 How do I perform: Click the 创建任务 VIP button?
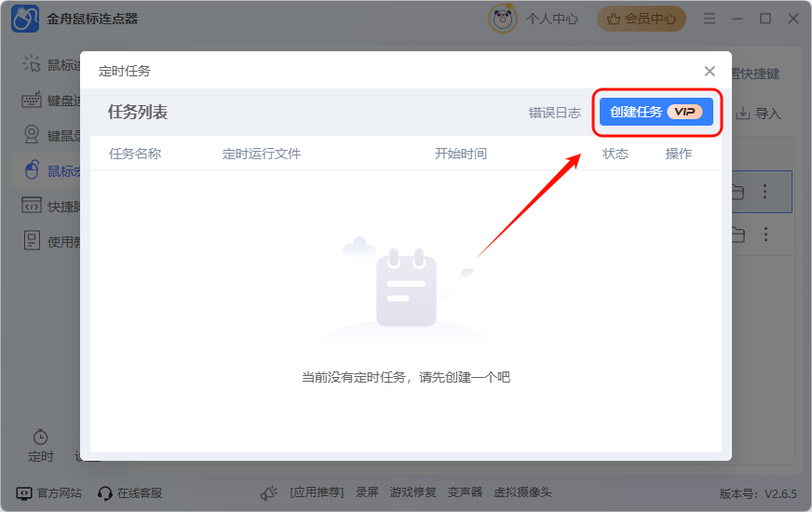click(x=656, y=112)
